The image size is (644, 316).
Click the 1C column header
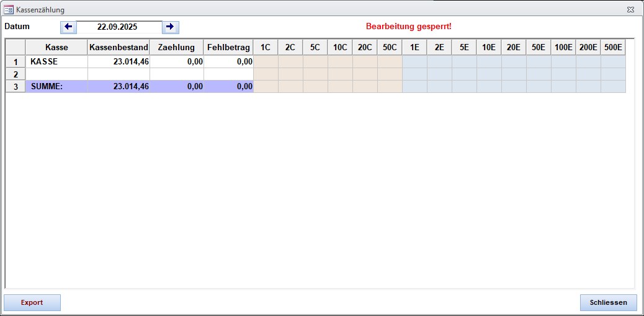[x=266, y=47]
